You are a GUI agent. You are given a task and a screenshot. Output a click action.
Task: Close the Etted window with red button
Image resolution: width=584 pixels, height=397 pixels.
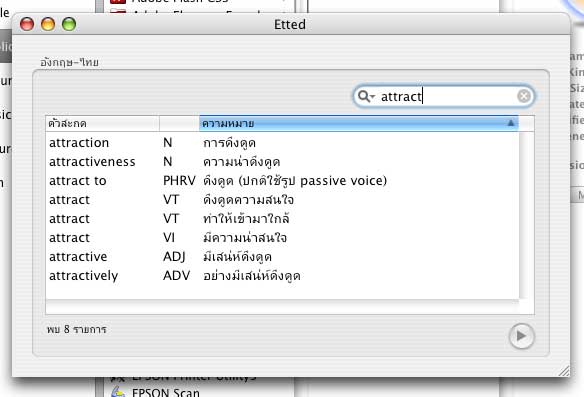pyautogui.click(x=27, y=25)
